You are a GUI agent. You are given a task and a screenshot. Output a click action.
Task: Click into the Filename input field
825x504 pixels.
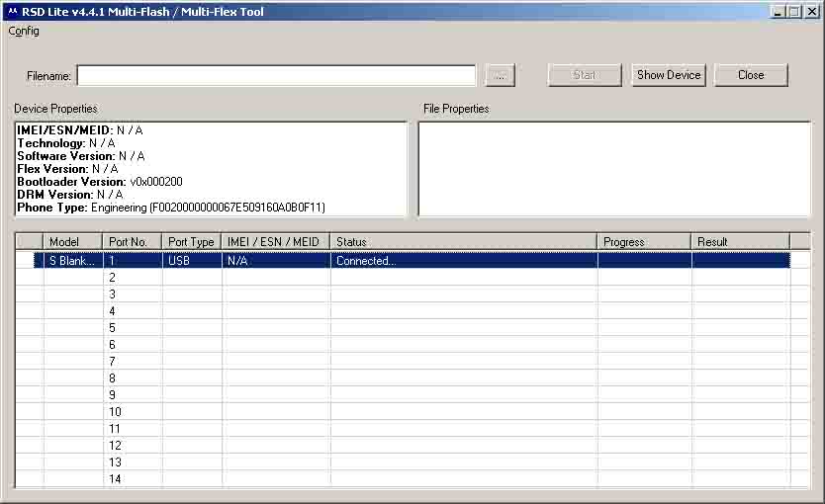click(x=276, y=76)
